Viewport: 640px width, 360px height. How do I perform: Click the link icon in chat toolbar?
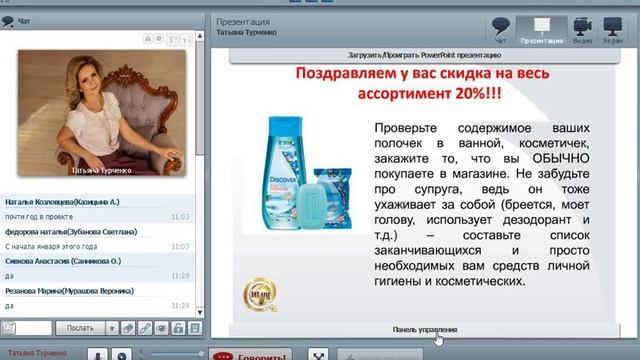(145, 328)
